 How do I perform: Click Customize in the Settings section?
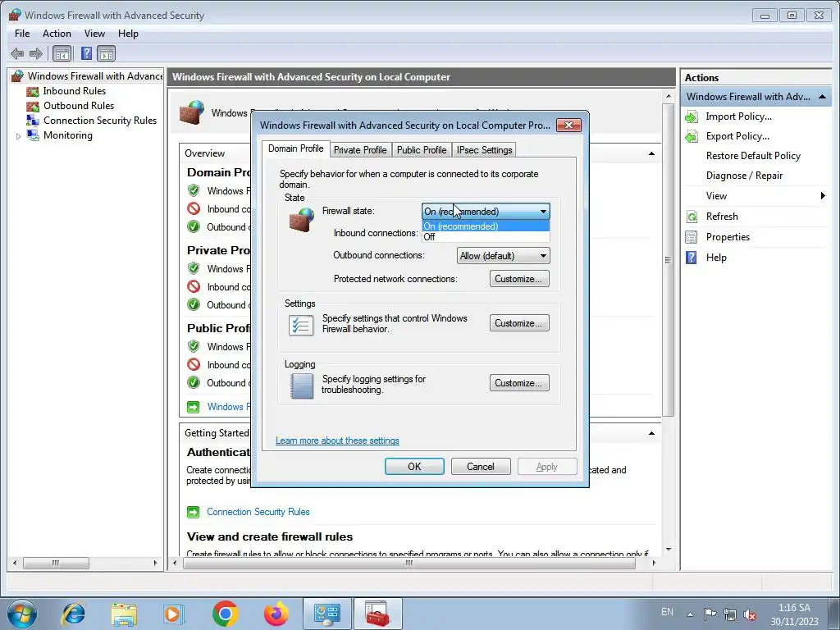click(519, 323)
